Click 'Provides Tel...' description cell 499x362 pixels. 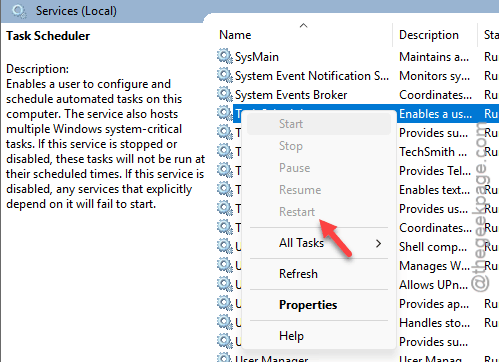click(435, 171)
